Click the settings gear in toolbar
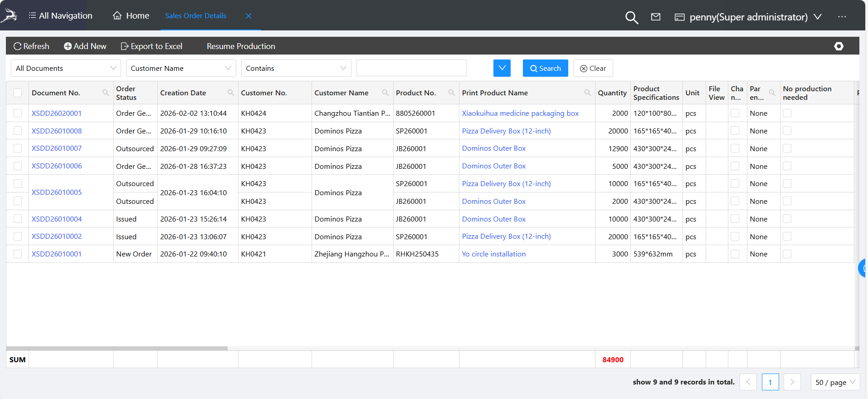Screen dimensions: 868x399 point(839,46)
